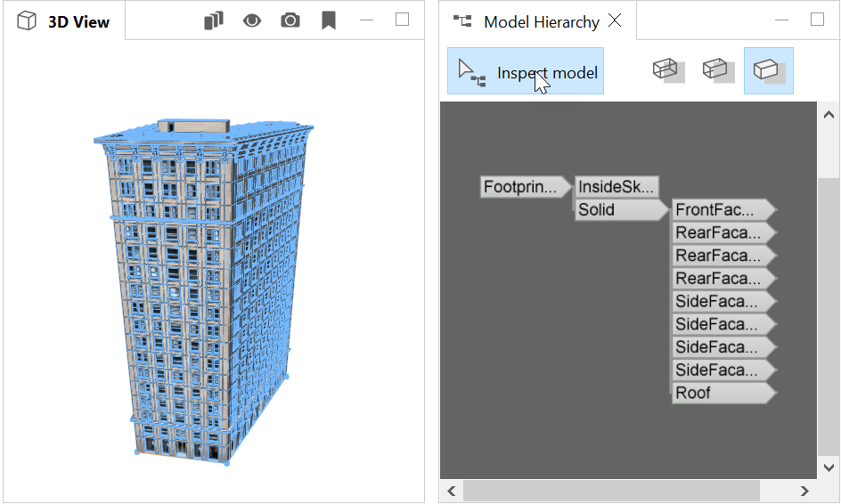Toggle the eye visibility settings icon
The image size is (841, 504).
point(252,20)
